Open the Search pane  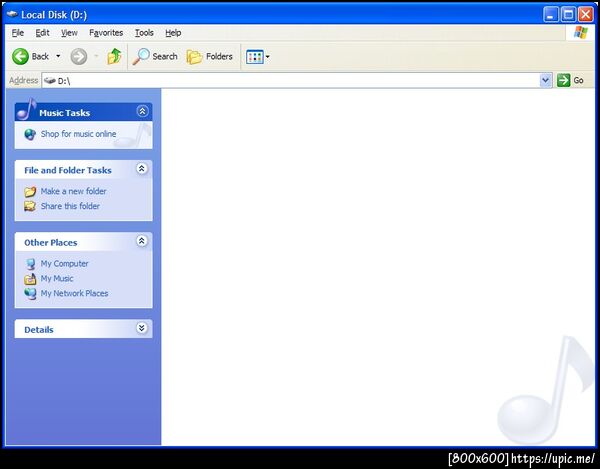[155, 57]
